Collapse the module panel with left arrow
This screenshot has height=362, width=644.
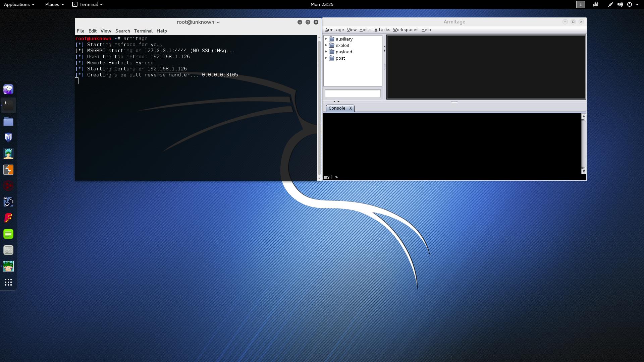click(385, 47)
